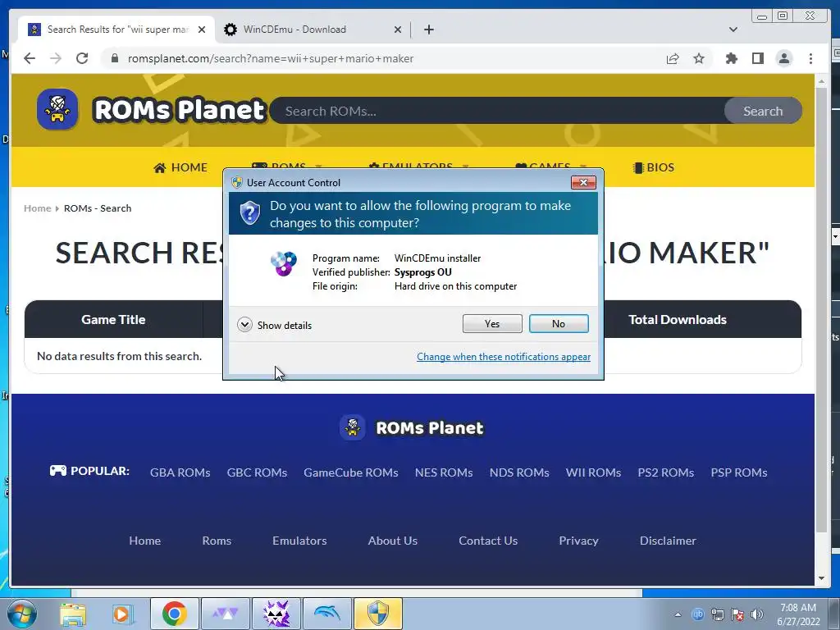Open a new Chrome tab
Screen dimensions: 840x630
pyautogui.click(x=428, y=30)
